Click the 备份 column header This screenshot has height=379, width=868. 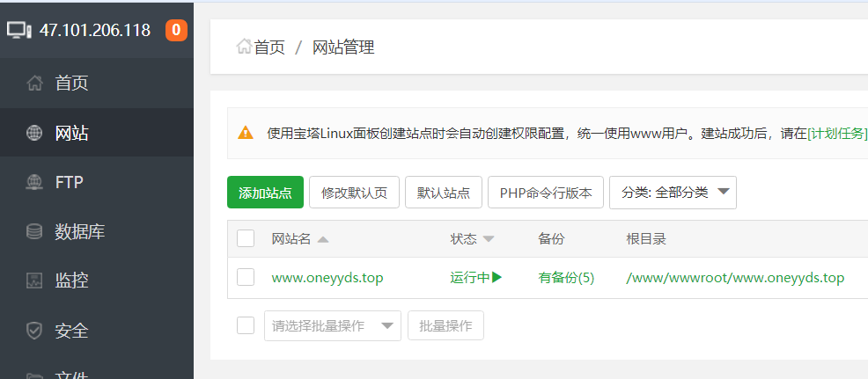click(x=551, y=239)
